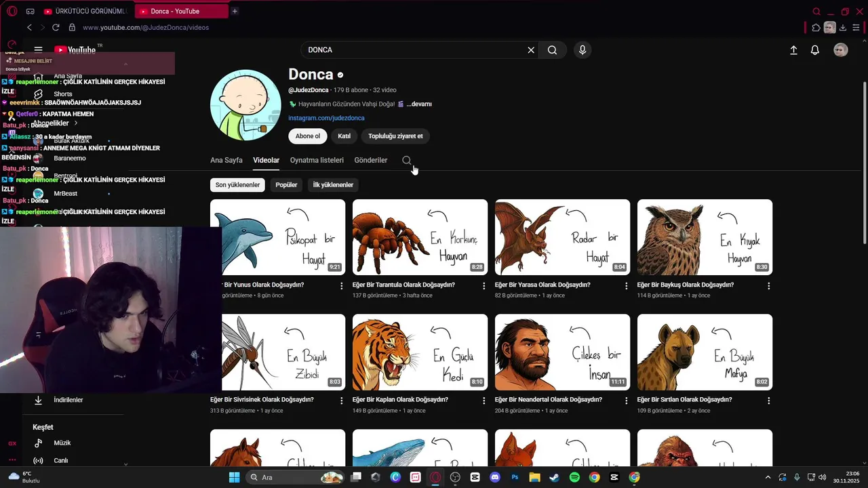This screenshot has height=488, width=868.
Task: Open the instagram.com/judezdonca link
Action: pyautogui.click(x=326, y=118)
